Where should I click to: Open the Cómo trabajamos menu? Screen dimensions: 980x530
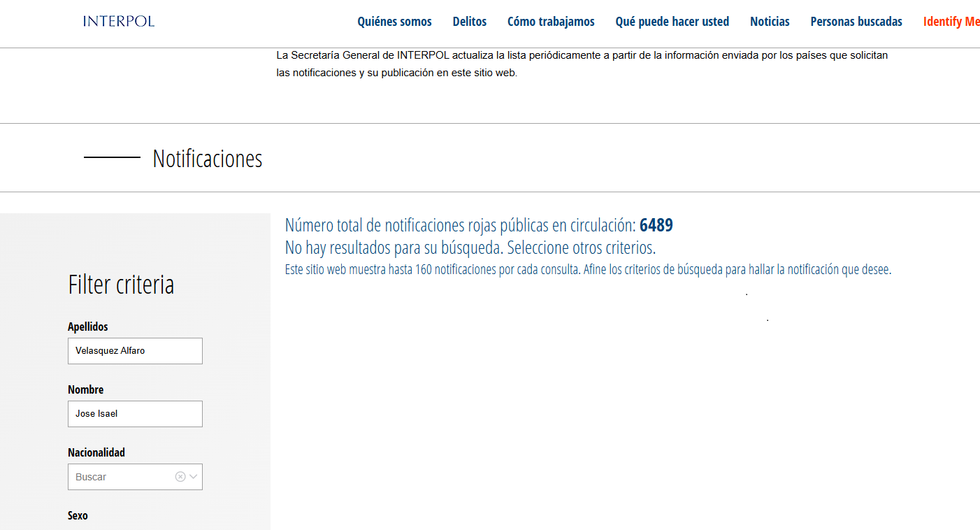point(551,22)
